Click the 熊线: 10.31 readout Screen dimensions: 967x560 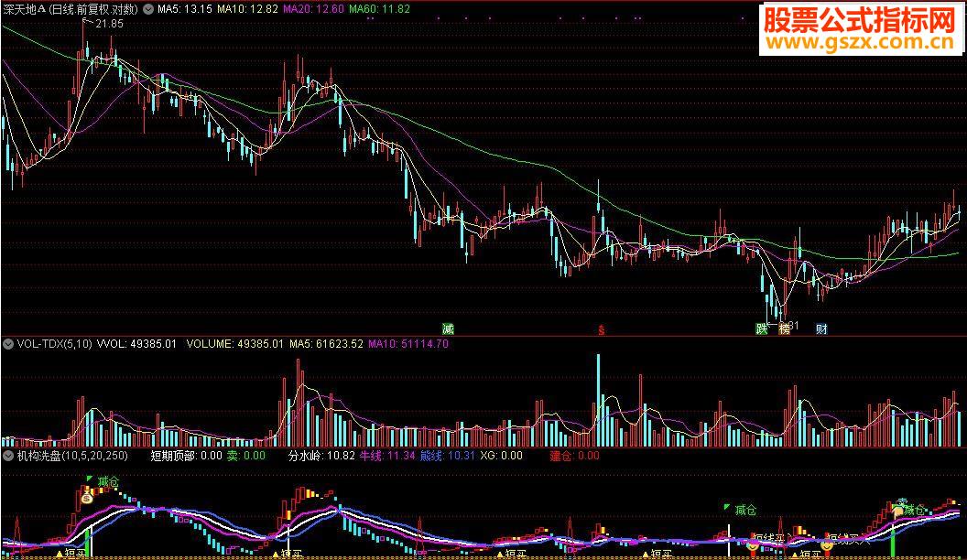[x=448, y=456]
